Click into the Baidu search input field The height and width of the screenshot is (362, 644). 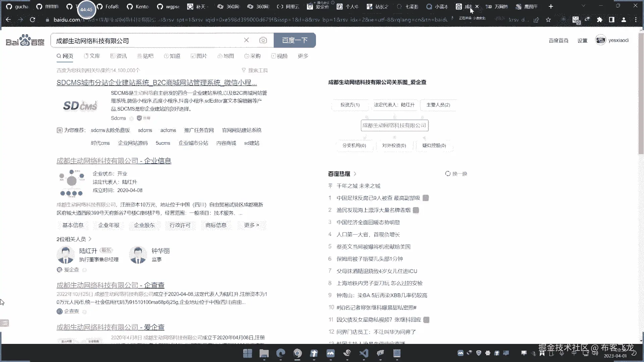[148, 41]
